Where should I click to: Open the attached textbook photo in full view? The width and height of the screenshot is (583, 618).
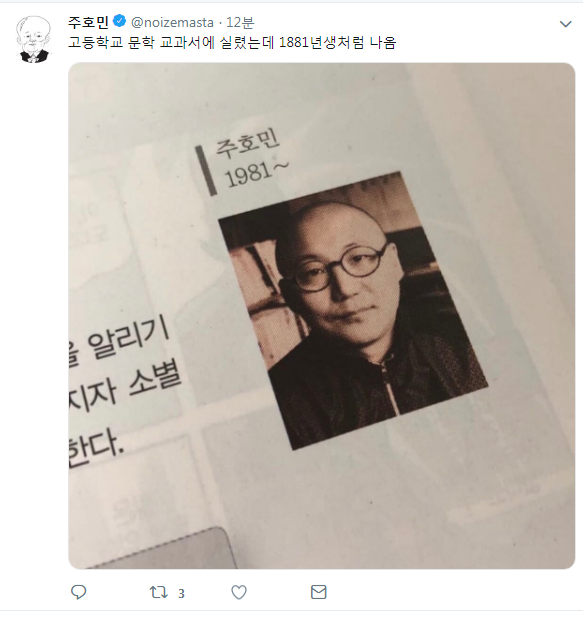(321, 316)
